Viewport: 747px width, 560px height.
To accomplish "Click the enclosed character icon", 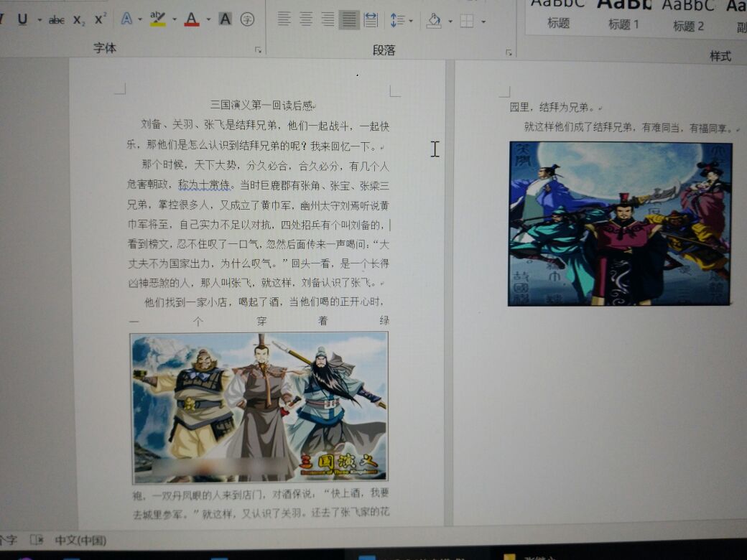I will pyautogui.click(x=247, y=19).
